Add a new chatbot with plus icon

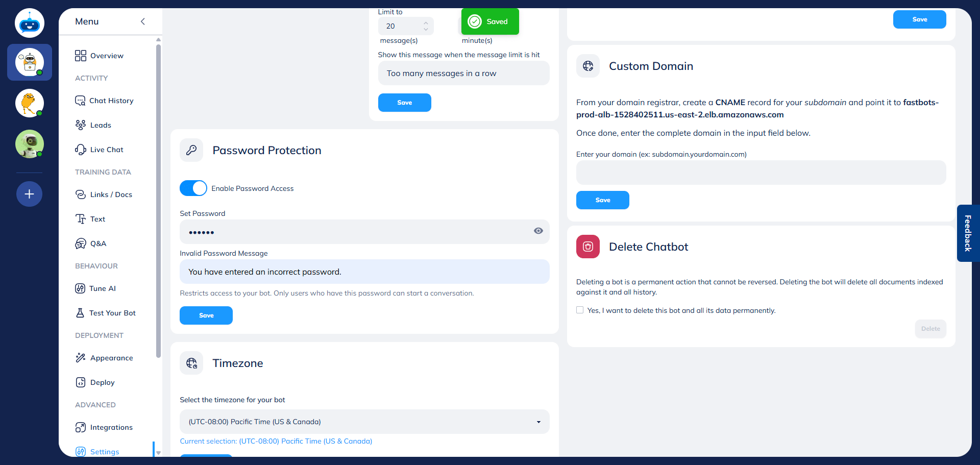pos(30,194)
